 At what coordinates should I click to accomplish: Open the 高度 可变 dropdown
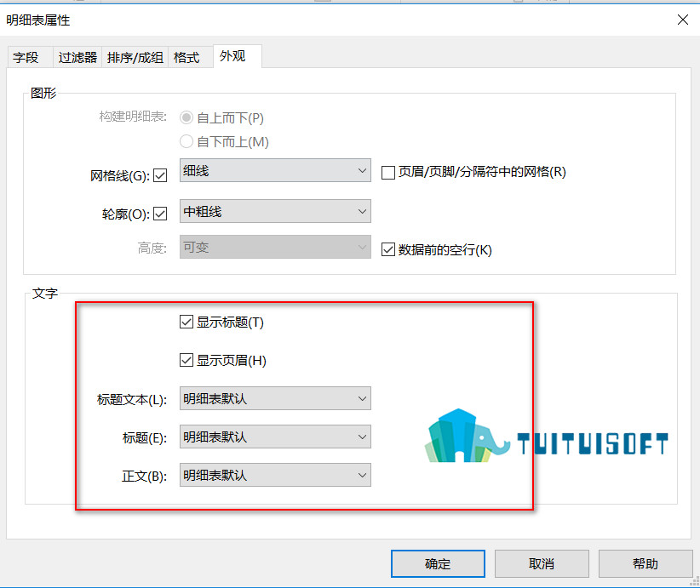click(x=275, y=247)
